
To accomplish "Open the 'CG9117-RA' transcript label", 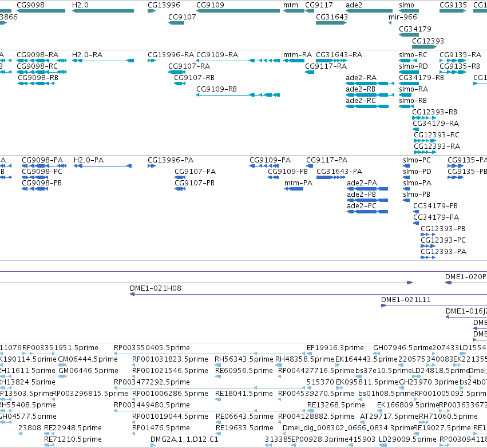I will click(x=326, y=66).
